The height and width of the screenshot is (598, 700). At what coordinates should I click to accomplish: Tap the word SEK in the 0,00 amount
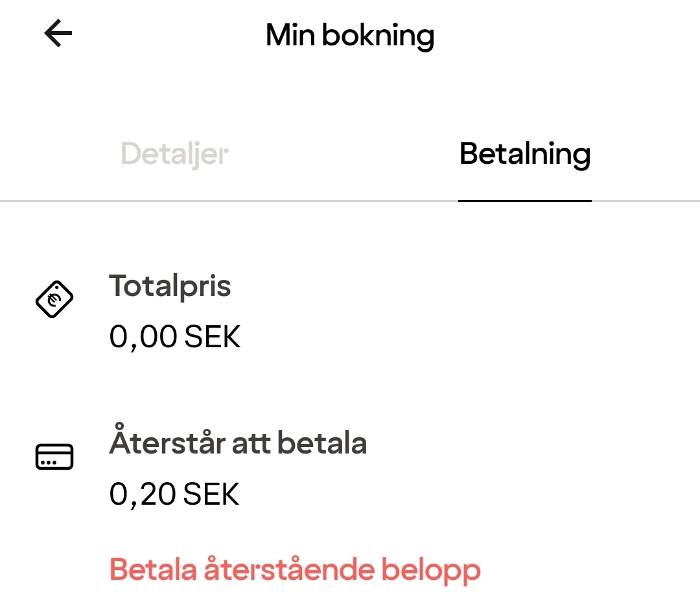213,337
